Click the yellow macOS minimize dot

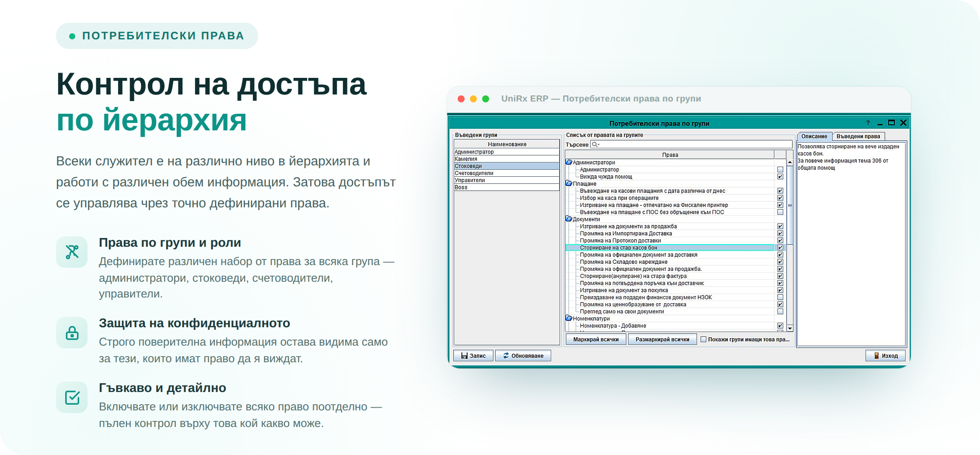pyautogui.click(x=473, y=99)
